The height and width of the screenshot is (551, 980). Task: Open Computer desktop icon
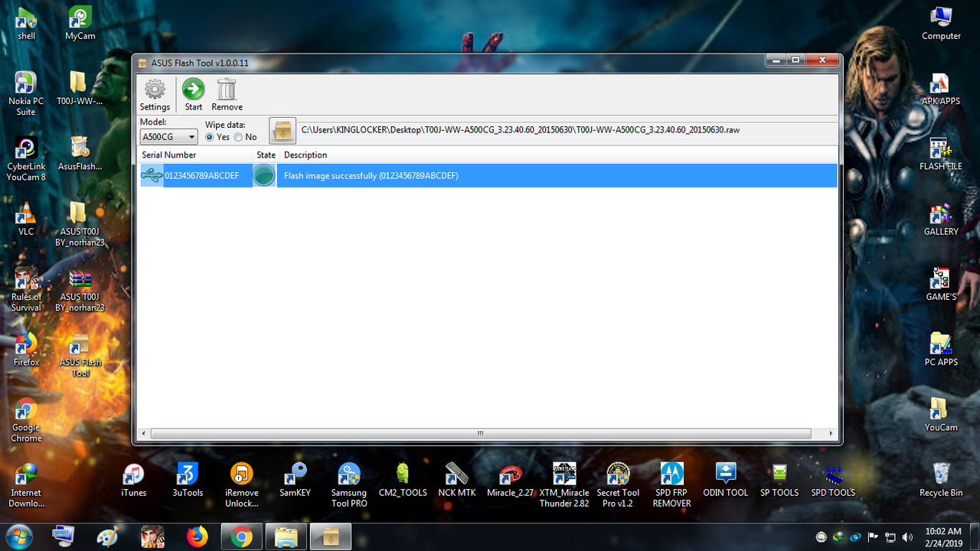941,23
